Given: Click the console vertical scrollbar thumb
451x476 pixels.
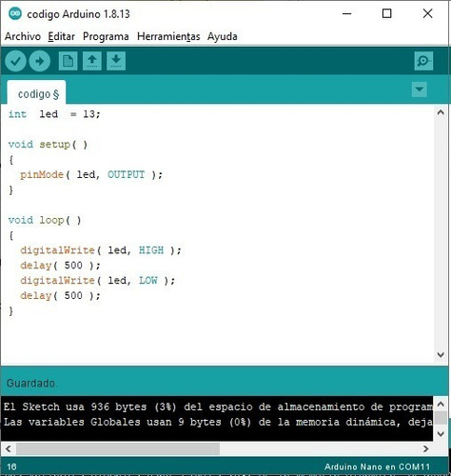Looking at the screenshot, I should point(441,418).
